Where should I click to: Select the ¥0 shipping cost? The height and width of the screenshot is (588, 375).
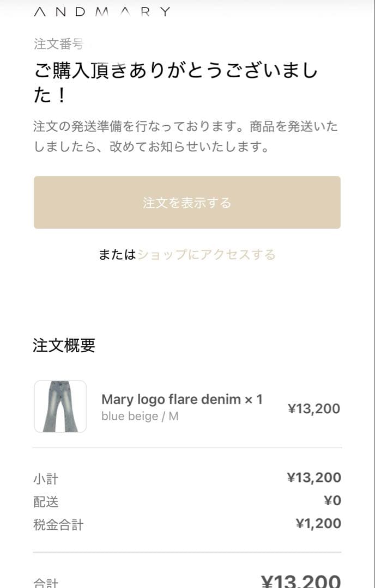pyautogui.click(x=333, y=500)
